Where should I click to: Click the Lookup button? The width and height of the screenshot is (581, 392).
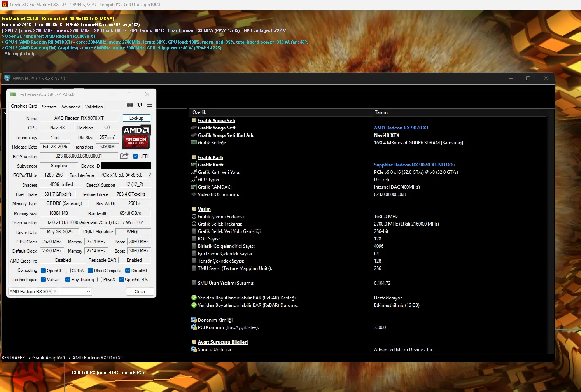(x=136, y=118)
